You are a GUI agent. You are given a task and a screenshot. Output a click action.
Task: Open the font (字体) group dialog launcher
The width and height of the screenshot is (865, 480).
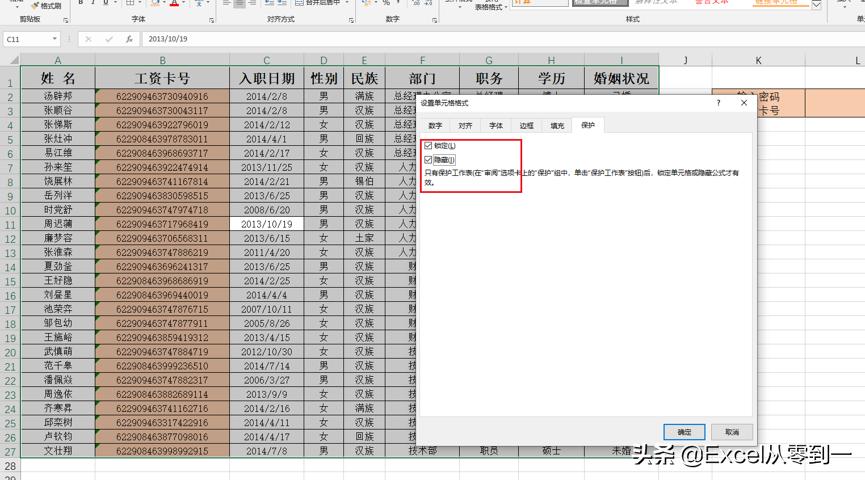point(211,20)
